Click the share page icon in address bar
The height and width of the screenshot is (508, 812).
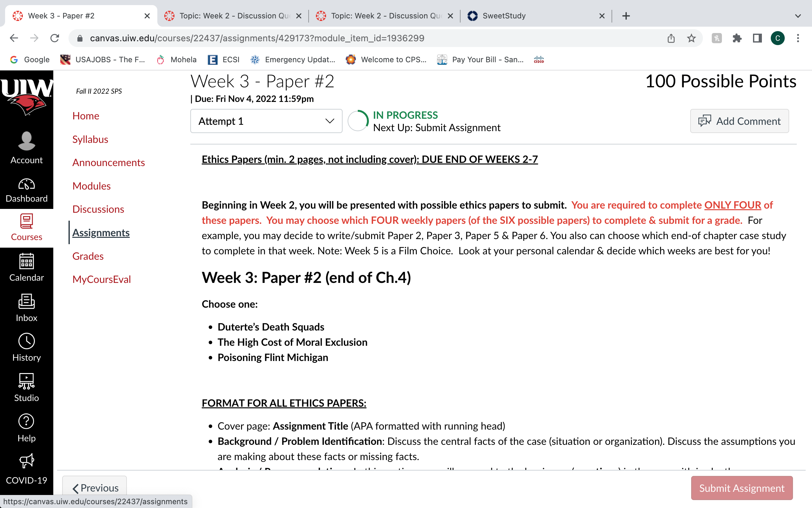671,38
